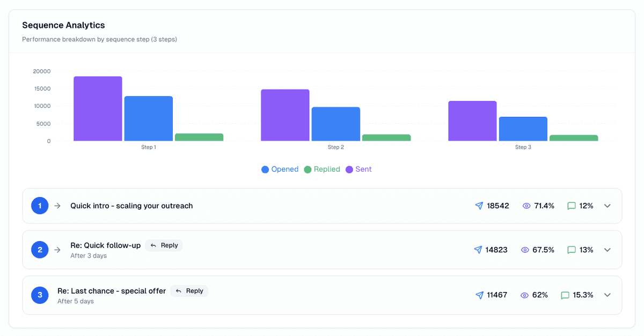Select the chat bubble icon next to 12%
Image resolution: width=644 pixels, height=336 pixels.
[571, 206]
